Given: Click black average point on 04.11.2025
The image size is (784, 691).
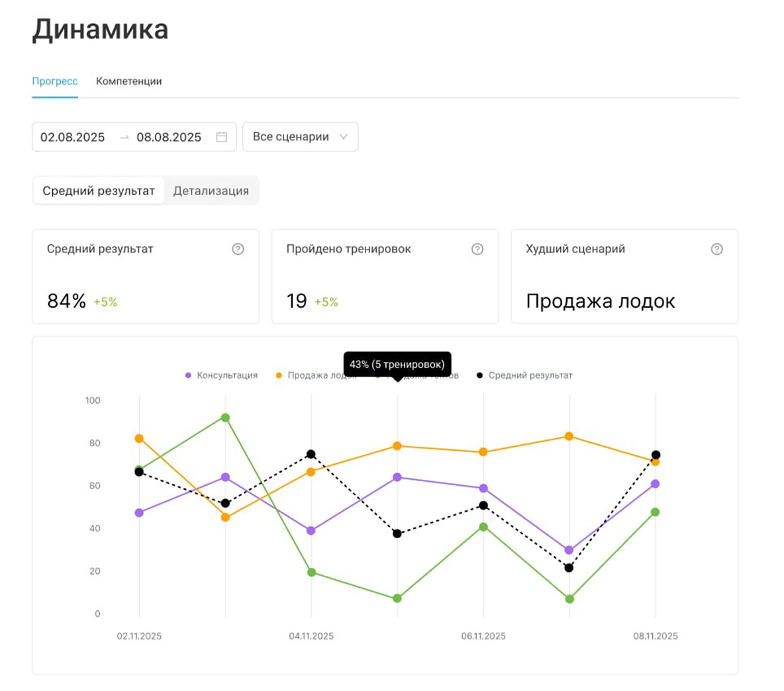Looking at the screenshot, I should 311,454.
